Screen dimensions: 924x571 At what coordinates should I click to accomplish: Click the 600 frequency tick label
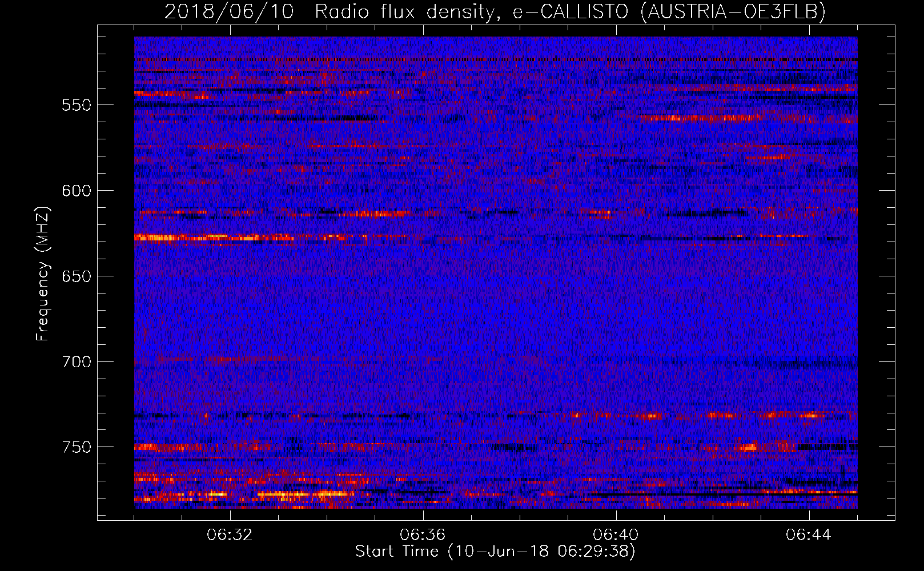click(x=77, y=191)
